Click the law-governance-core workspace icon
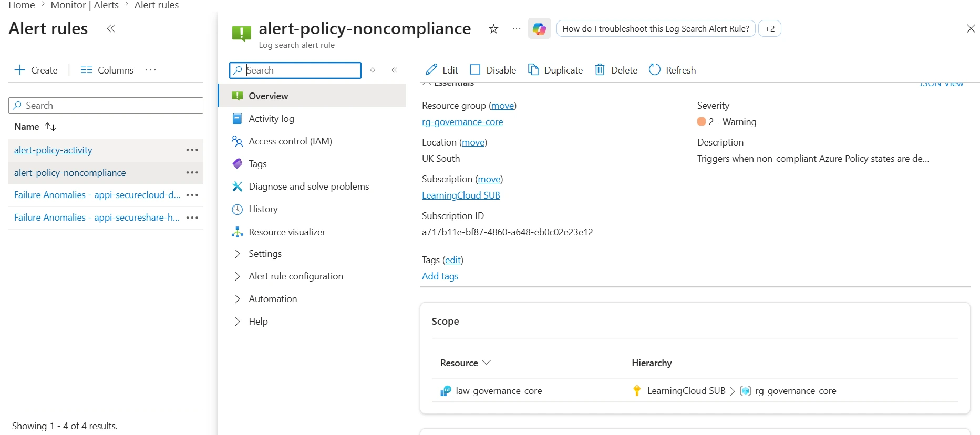The width and height of the screenshot is (980, 435). pos(446,390)
